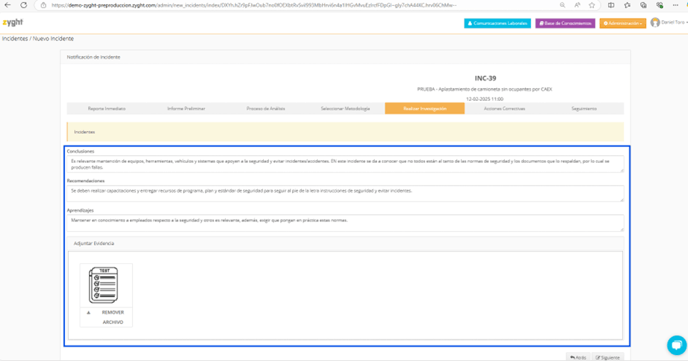
Task: Go to the Informe Preliminar step tab
Action: tap(186, 108)
